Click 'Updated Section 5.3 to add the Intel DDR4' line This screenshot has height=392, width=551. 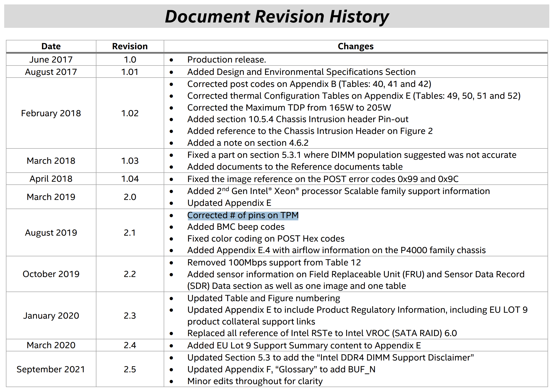pyautogui.click(x=331, y=358)
